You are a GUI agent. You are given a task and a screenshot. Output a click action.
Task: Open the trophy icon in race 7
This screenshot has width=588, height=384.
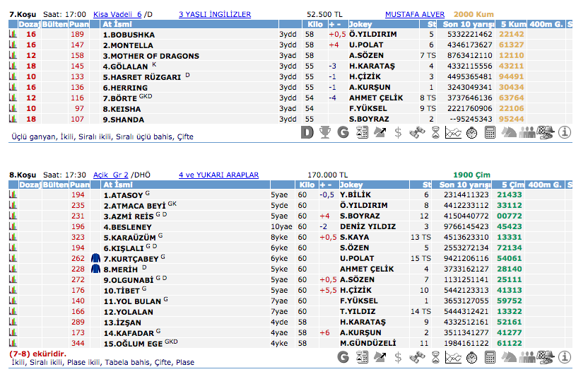pos(325,132)
